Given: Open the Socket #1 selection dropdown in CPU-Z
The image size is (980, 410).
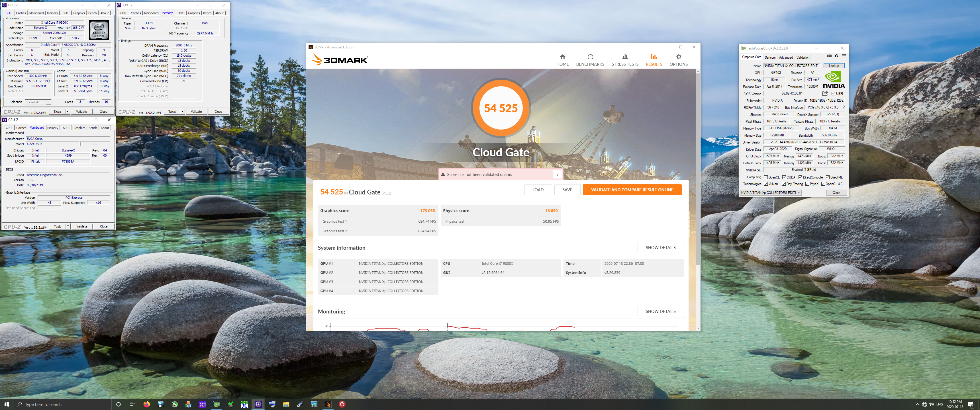Looking at the screenshot, I should [38, 102].
